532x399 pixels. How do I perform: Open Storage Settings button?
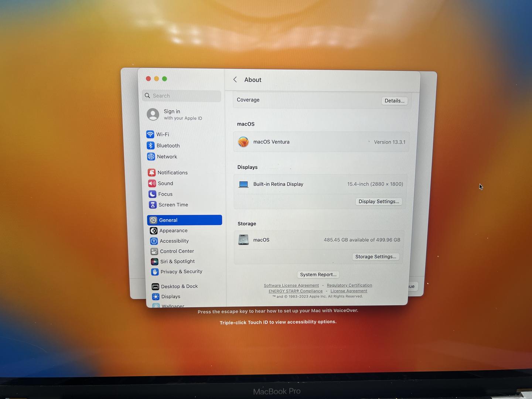click(x=376, y=257)
